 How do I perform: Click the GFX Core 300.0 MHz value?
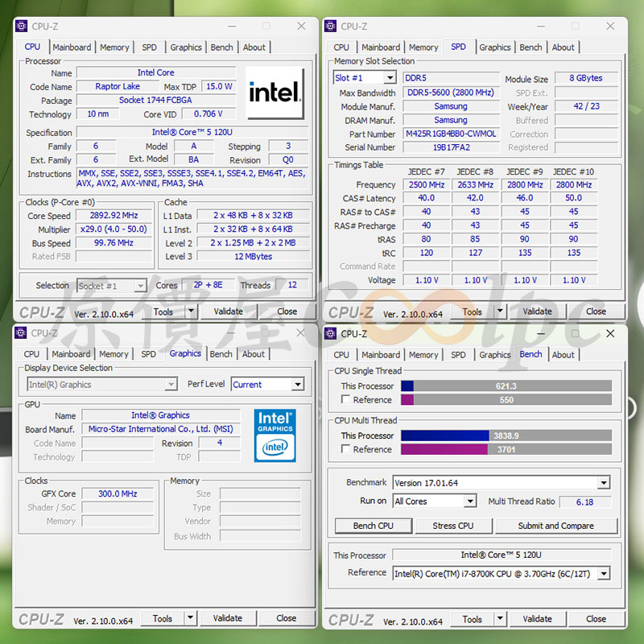(x=118, y=493)
